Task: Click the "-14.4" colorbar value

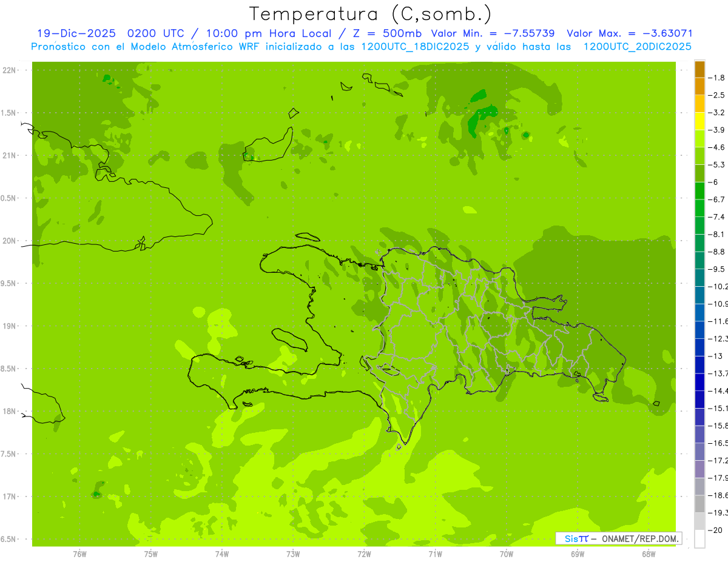Action: [718, 391]
